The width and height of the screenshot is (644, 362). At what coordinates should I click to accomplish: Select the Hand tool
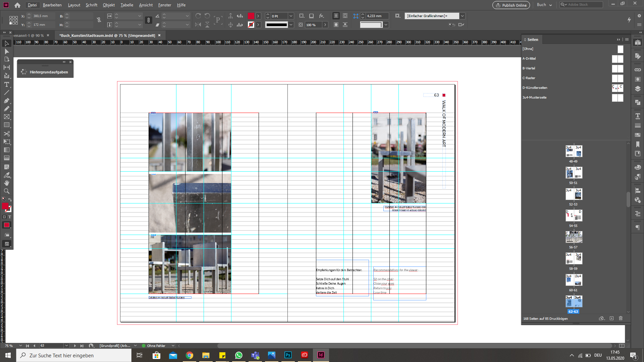click(x=6, y=183)
